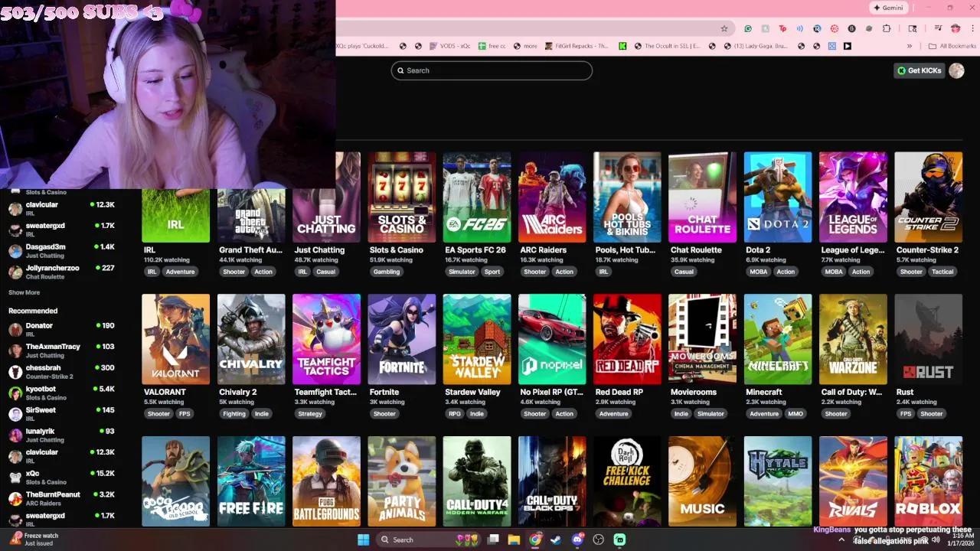Click the Get KICKs button

click(x=920, y=70)
